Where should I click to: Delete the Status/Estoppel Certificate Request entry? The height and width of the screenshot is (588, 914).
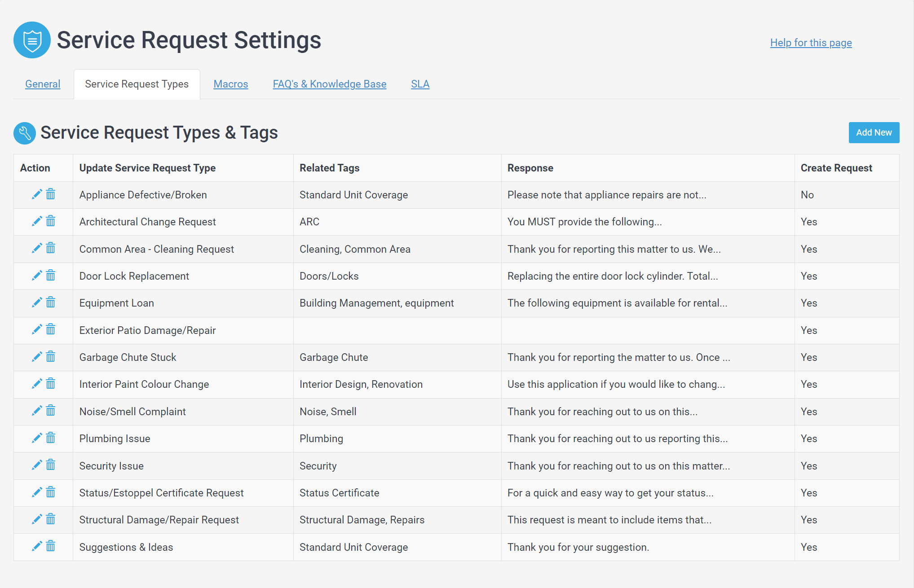point(50,492)
